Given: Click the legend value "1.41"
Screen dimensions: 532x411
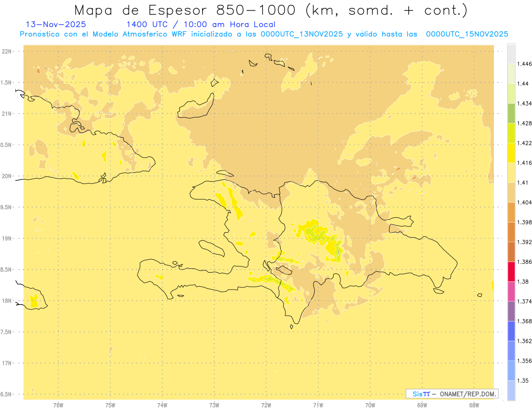Looking at the screenshot, I should tap(523, 183).
